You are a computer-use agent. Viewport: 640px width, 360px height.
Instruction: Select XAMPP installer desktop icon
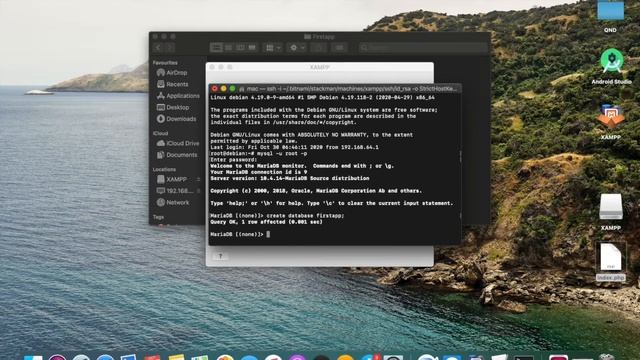611,121
